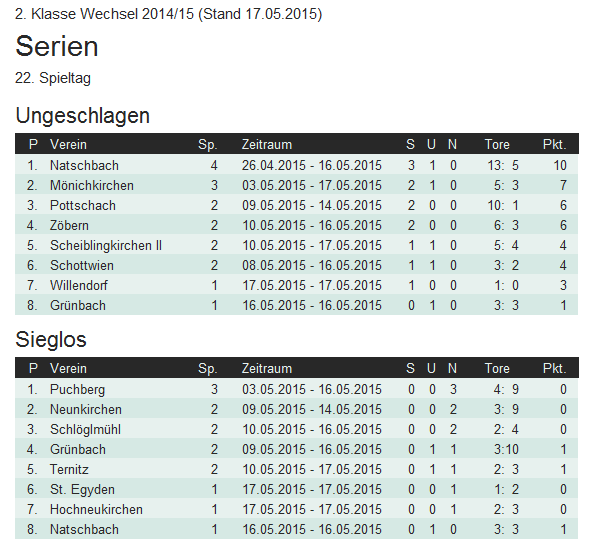The width and height of the screenshot is (593, 546).
Task: Select Zöbern club entry
Action: (x=69, y=225)
